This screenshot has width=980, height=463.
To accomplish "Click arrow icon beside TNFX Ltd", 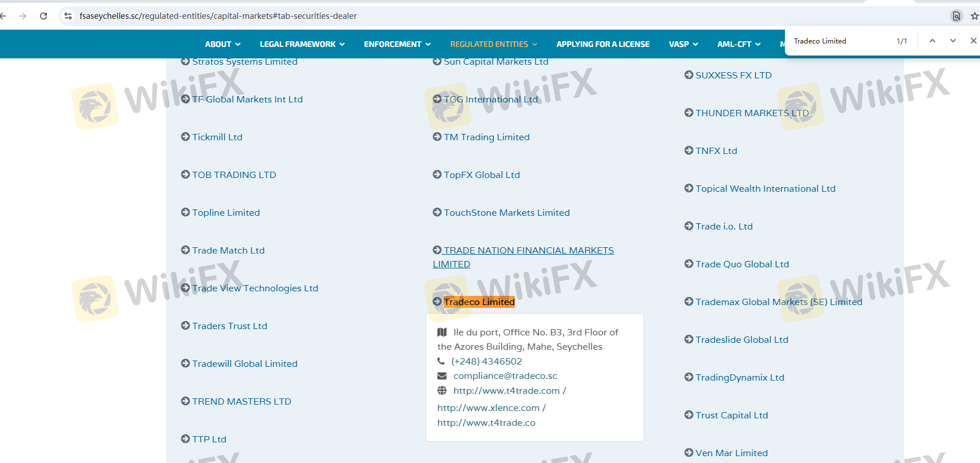I will click(x=689, y=151).
